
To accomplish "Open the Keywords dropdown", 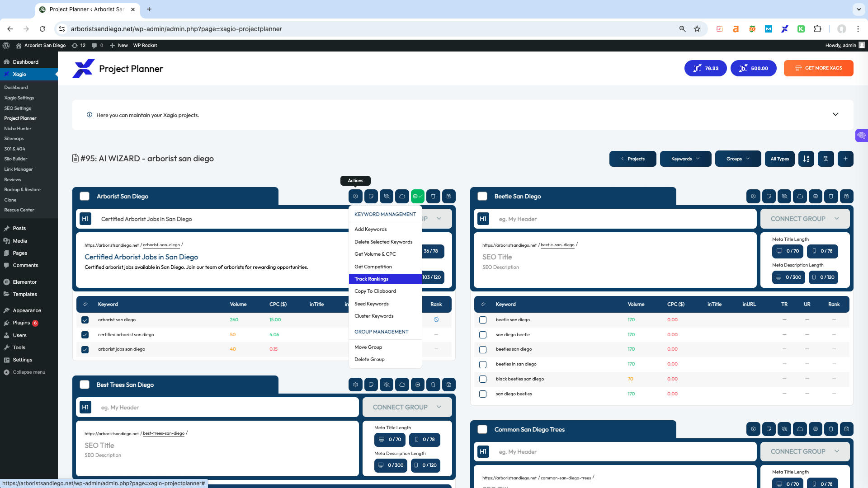I will pyautogui.click(x=685, y=159).
